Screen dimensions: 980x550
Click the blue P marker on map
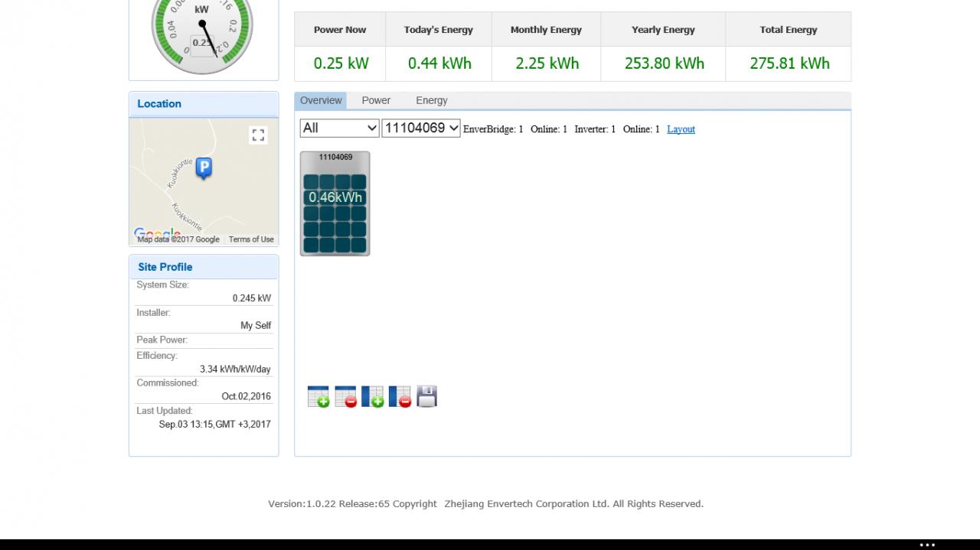204,168
